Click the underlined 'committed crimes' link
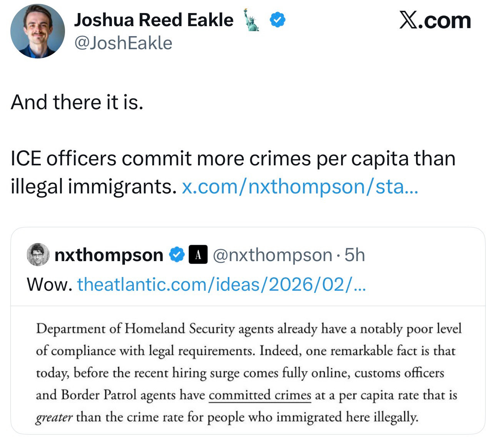 pos(260,395)
